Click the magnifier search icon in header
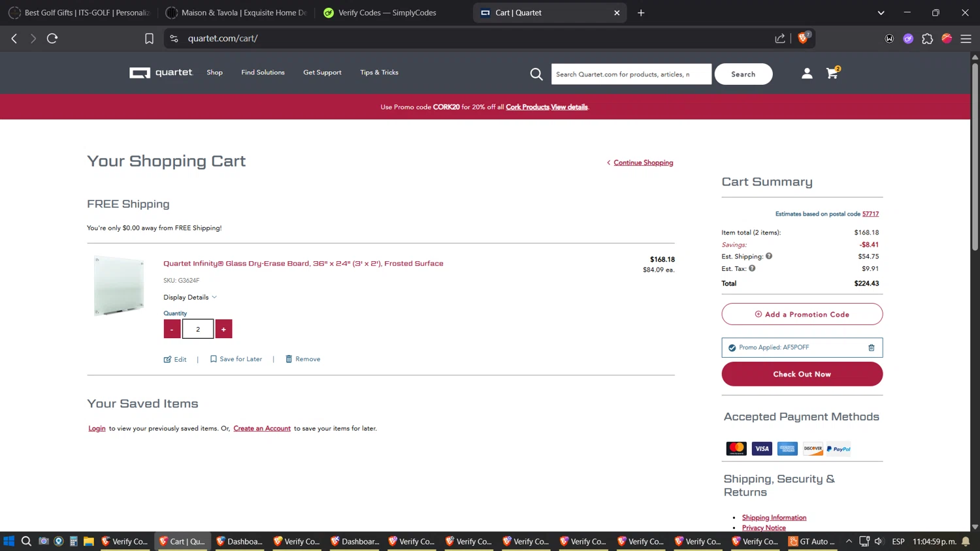980x551 pixels. 536,74
